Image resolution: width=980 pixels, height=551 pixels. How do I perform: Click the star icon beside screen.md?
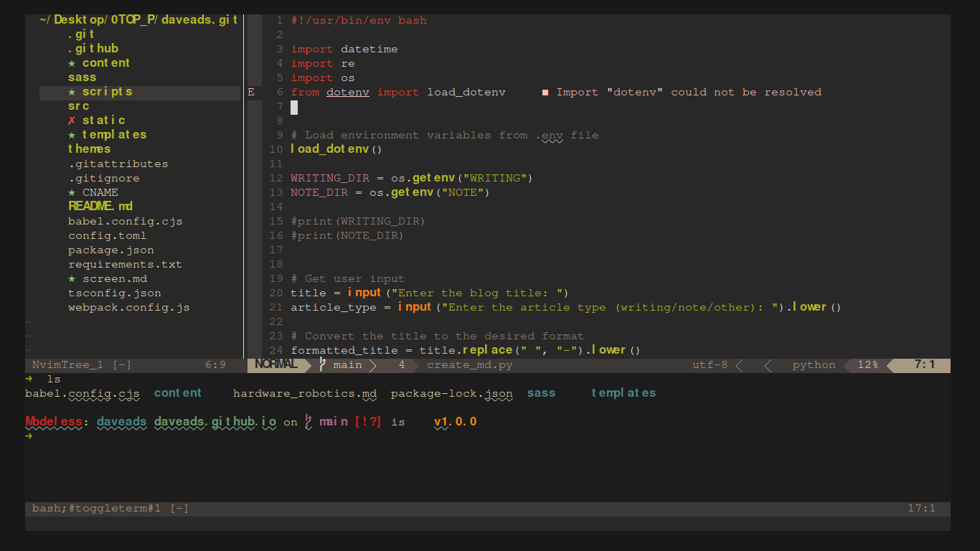(72, 278)
